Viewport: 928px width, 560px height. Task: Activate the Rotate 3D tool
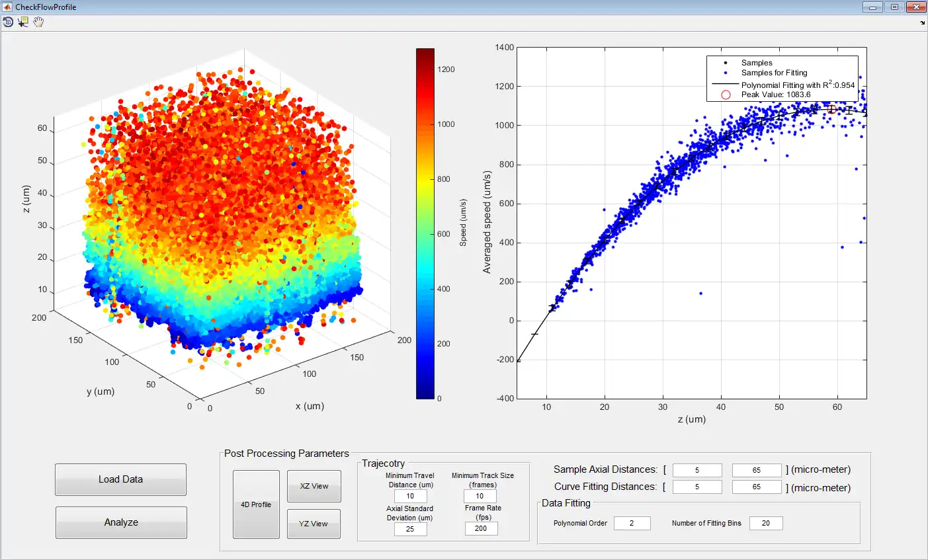(8, 22)
